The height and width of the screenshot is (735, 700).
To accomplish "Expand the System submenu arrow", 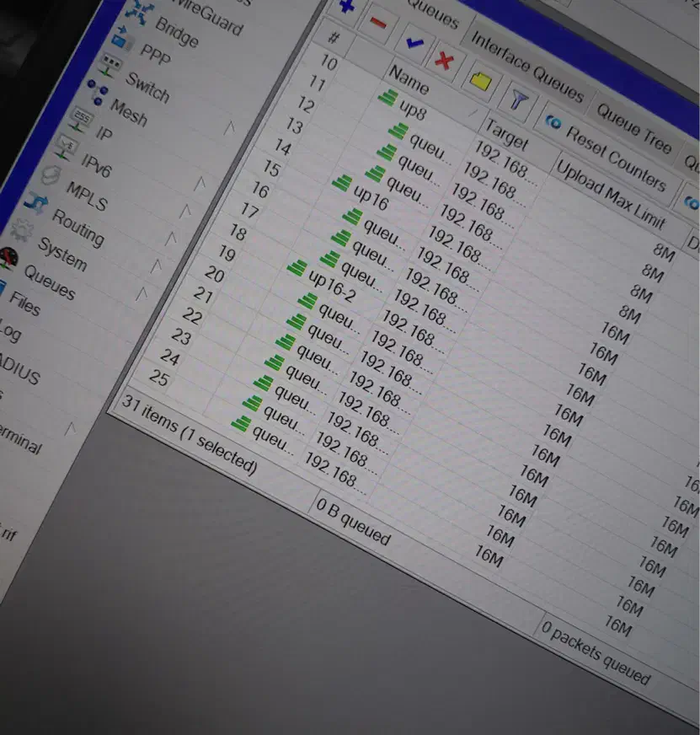I will click(142, 294).
